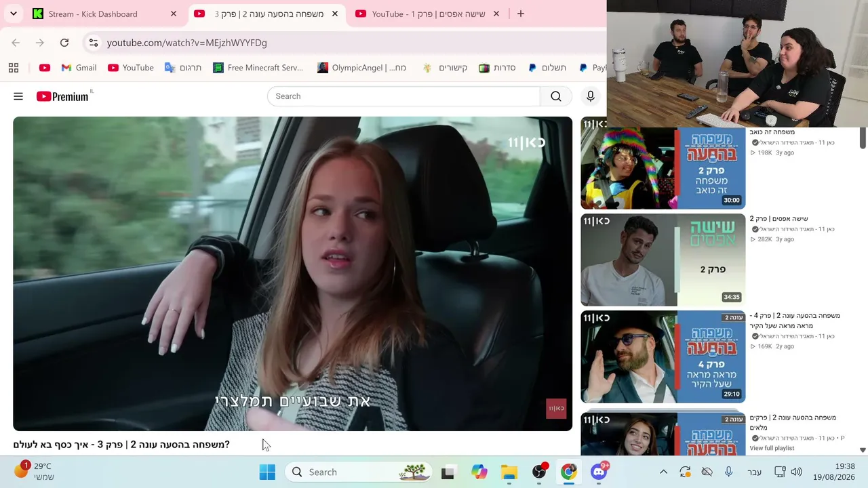Open Google Chrome taskbar icon
This screenshot has height=488, width=868.
point(569,472)
